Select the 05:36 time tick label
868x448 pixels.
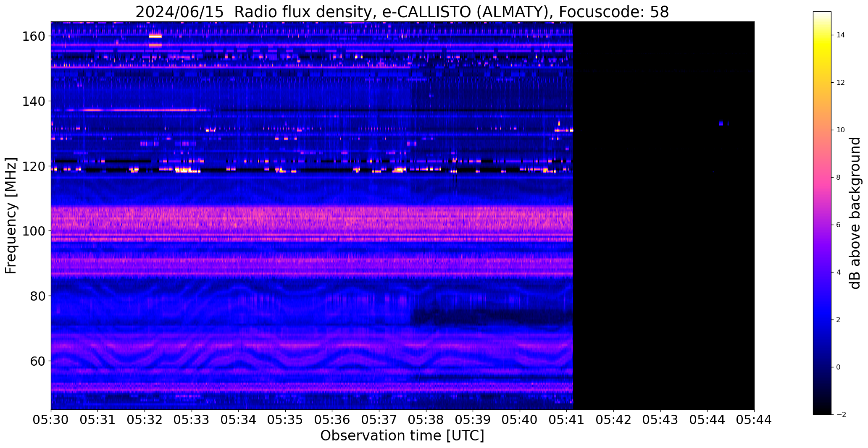pyautogui.click(x=332, y=420)
